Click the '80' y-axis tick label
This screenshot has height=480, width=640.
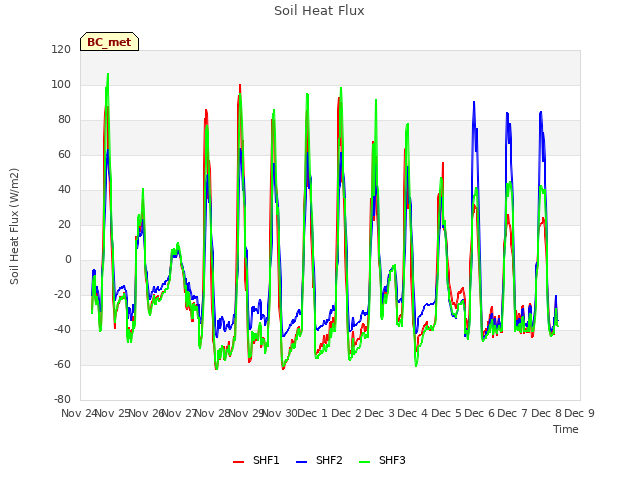(64, 120)
